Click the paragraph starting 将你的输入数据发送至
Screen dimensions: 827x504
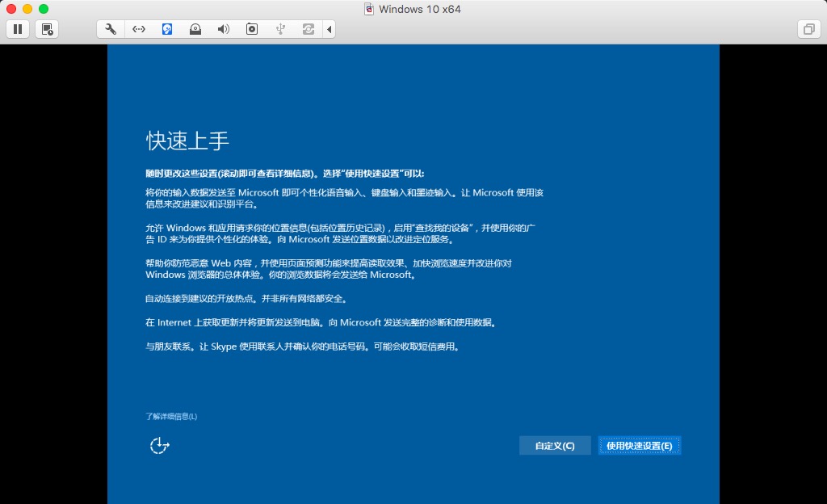point(344,198)
